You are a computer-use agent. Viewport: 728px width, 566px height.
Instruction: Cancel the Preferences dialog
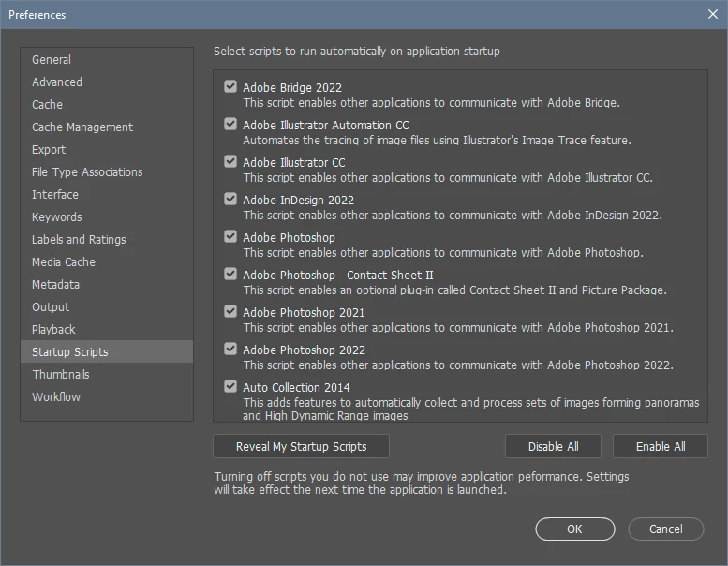coord(666,529)
